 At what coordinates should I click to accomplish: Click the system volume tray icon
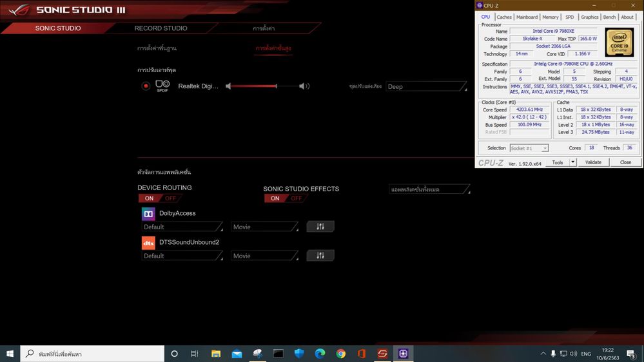574,354
